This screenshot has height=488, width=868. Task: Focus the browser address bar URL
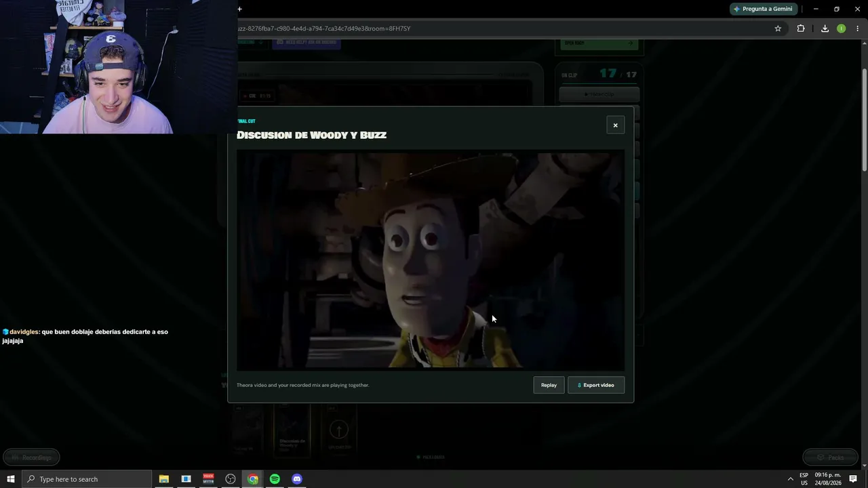(324, 28)
